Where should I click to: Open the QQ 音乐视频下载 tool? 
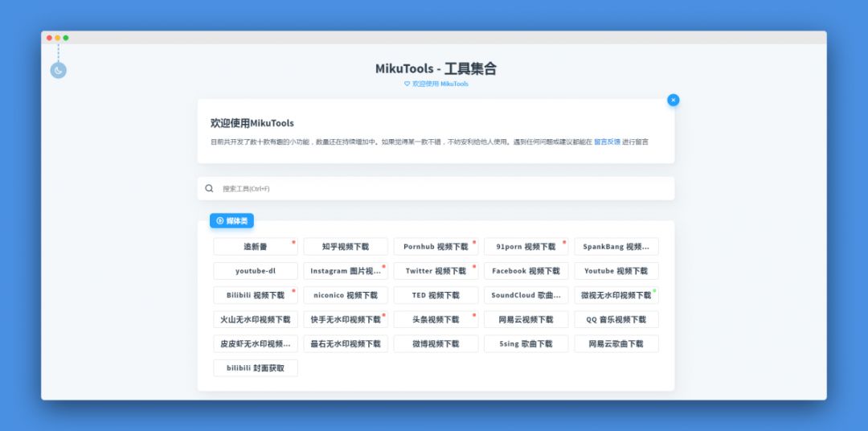point(616,320)
